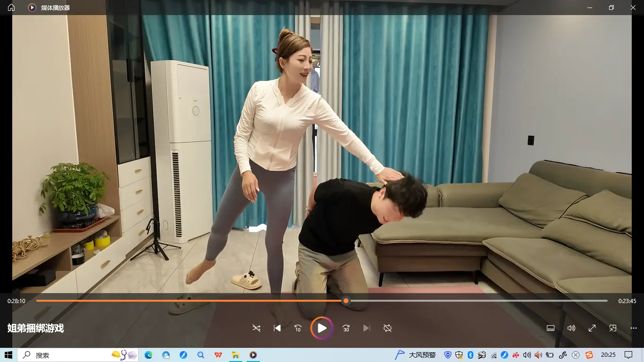Open the notification center on taskbar

[x=628, y=355]
